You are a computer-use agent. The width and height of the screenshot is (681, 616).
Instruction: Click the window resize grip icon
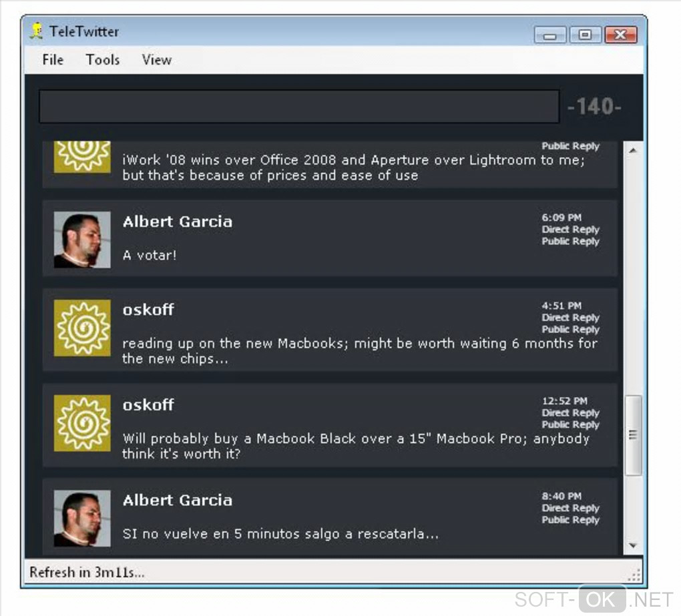[x=634, y=575]
